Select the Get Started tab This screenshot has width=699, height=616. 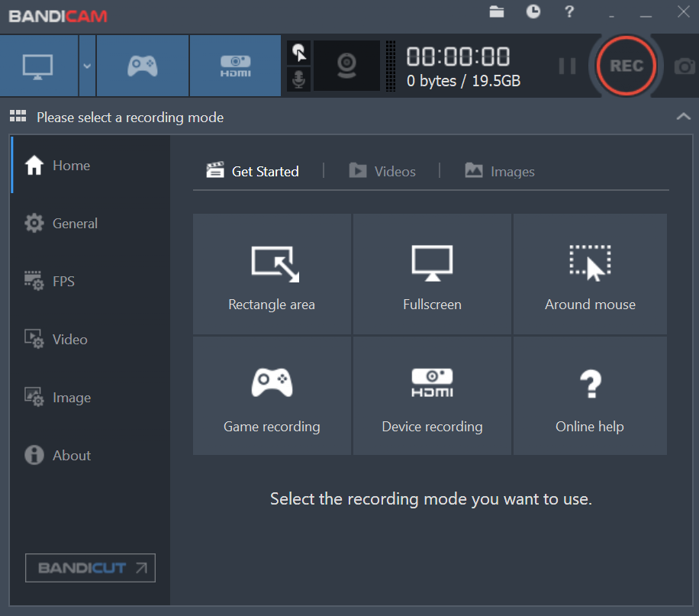tap(253, 171)
